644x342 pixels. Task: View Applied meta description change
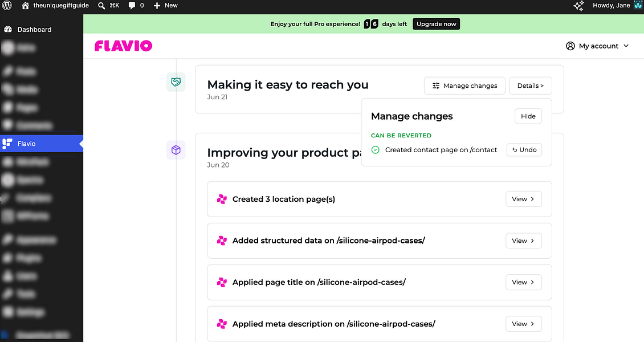(x=523, y=324)
